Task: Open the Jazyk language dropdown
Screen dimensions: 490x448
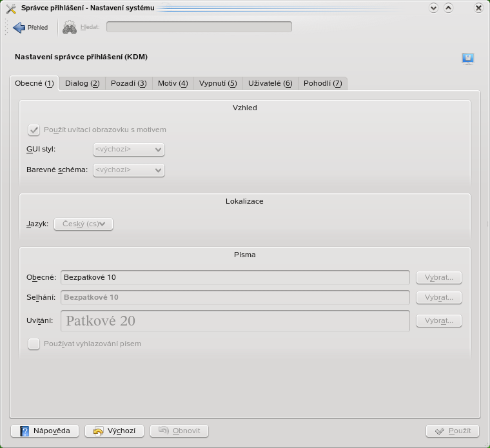Action: 84,224
